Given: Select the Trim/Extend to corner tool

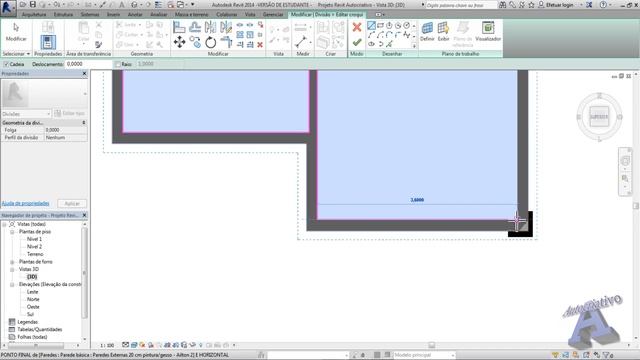Looking at the screenshot, I should click(226, 42).
